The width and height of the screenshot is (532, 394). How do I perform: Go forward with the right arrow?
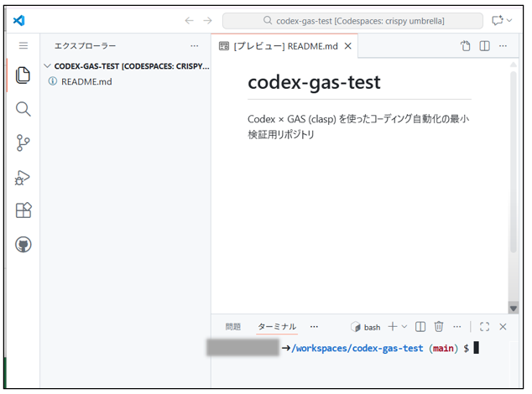[207, 21]
